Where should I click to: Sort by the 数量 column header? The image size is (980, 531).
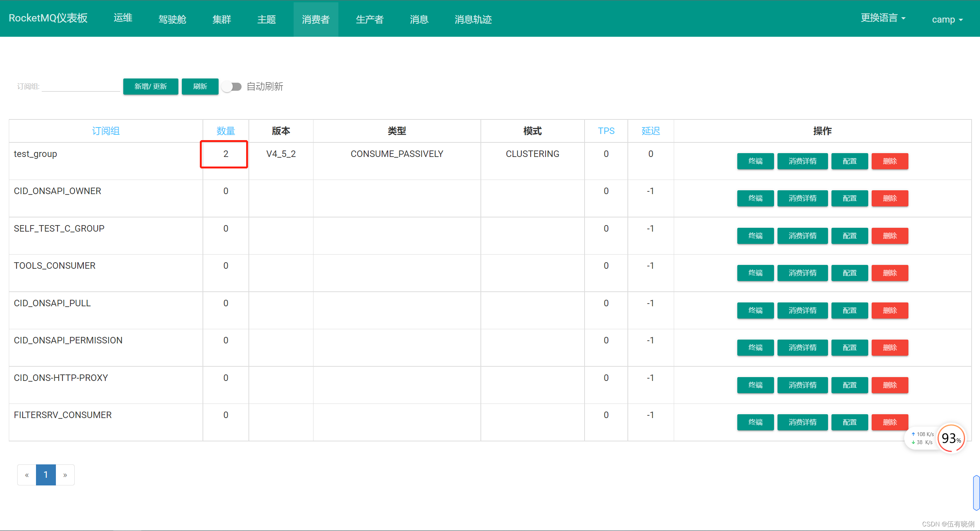tap(225, 131)
